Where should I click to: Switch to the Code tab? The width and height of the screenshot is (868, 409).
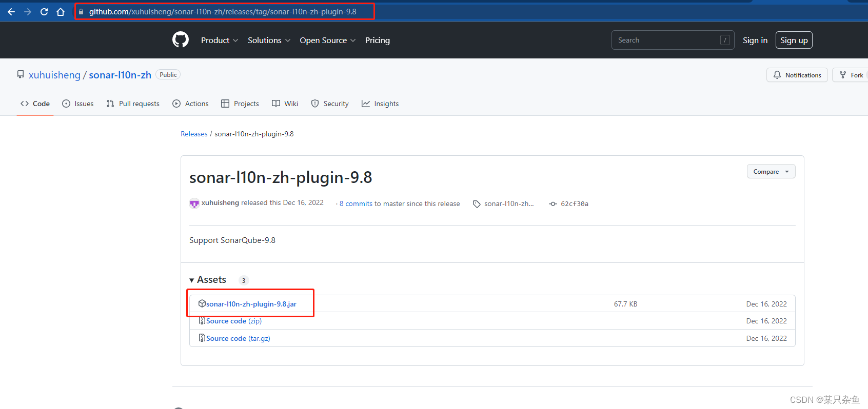click(35, 104)
